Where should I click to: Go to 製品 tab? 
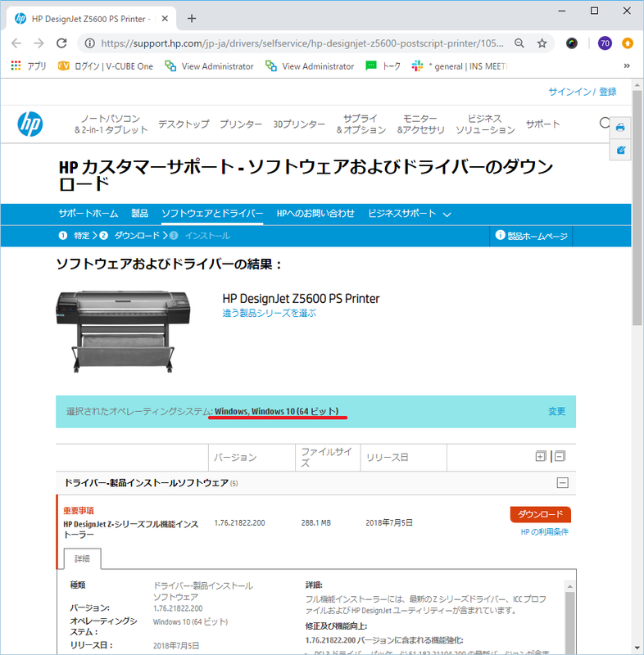[x=139, y=214]
